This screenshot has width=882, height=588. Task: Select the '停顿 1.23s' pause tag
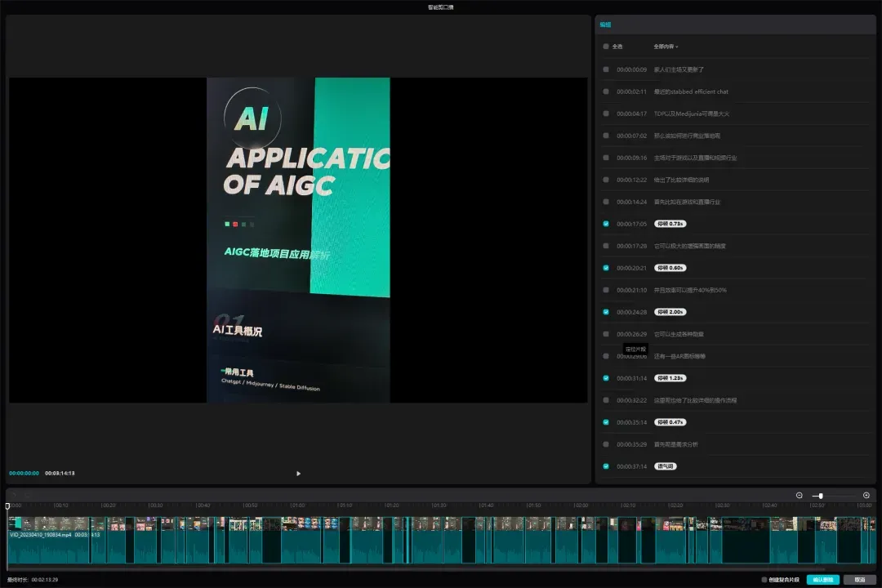(670, 378)
